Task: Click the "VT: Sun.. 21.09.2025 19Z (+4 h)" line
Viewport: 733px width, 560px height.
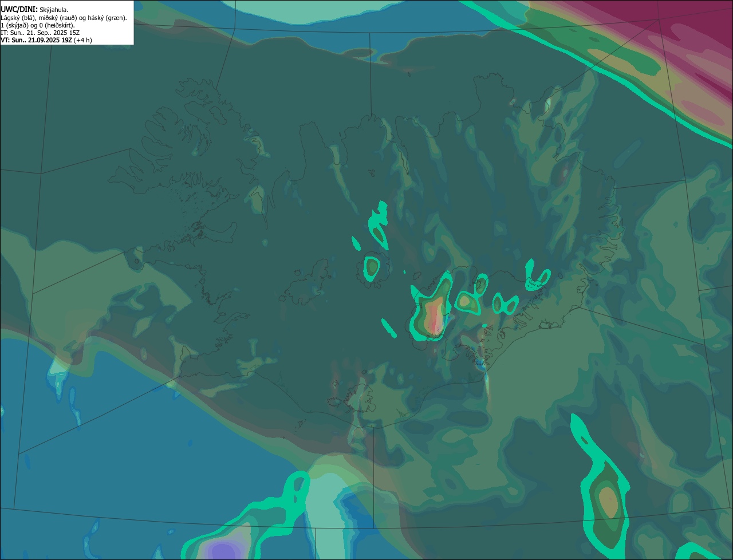Action: [x=46, y=40]
